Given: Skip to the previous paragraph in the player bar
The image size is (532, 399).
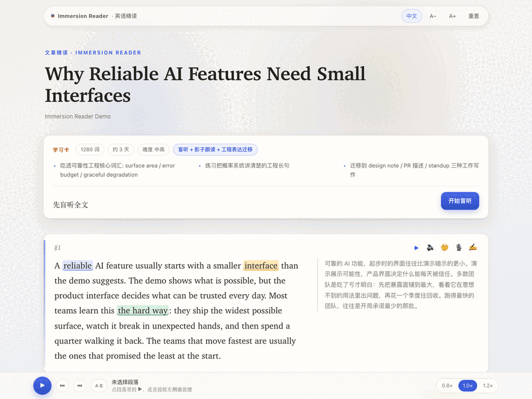Looking at the screenshot, I should pos(63,386).
